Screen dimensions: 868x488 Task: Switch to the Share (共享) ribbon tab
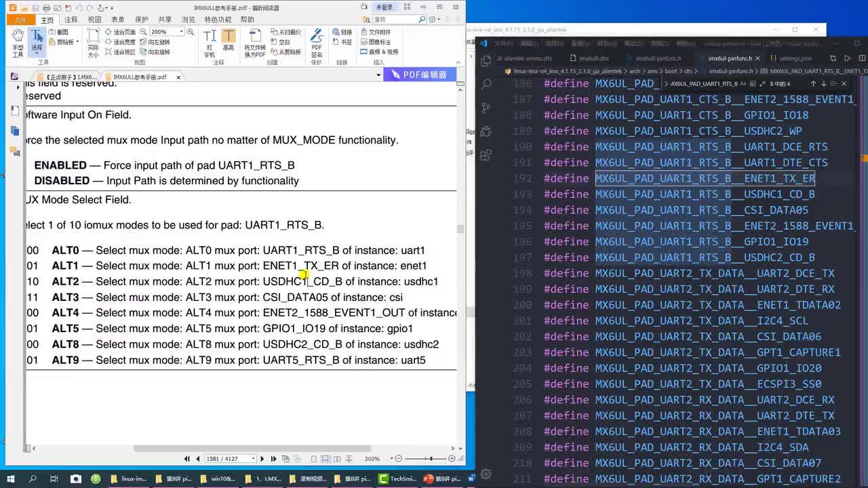point(165,20)
